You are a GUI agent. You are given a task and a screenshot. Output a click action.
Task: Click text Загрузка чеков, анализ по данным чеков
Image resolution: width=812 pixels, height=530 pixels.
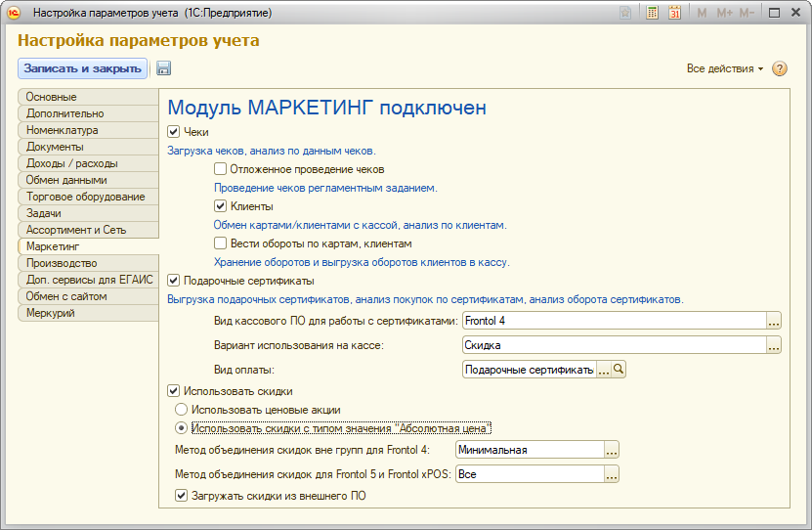click(x=272, y=151)
